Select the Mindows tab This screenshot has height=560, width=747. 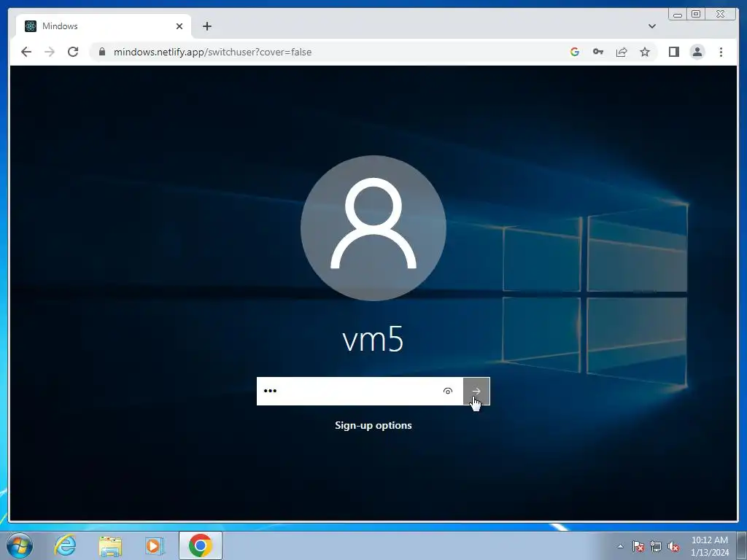104,26
